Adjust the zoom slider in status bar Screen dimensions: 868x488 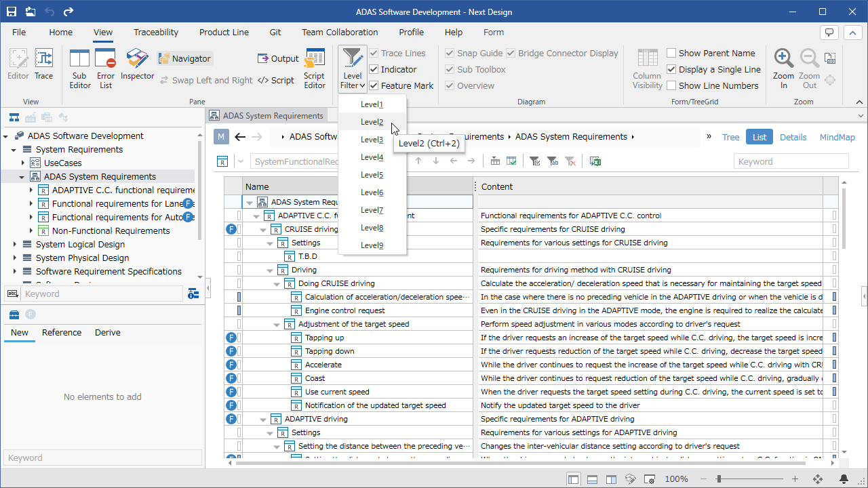click(x=718, y=479)
